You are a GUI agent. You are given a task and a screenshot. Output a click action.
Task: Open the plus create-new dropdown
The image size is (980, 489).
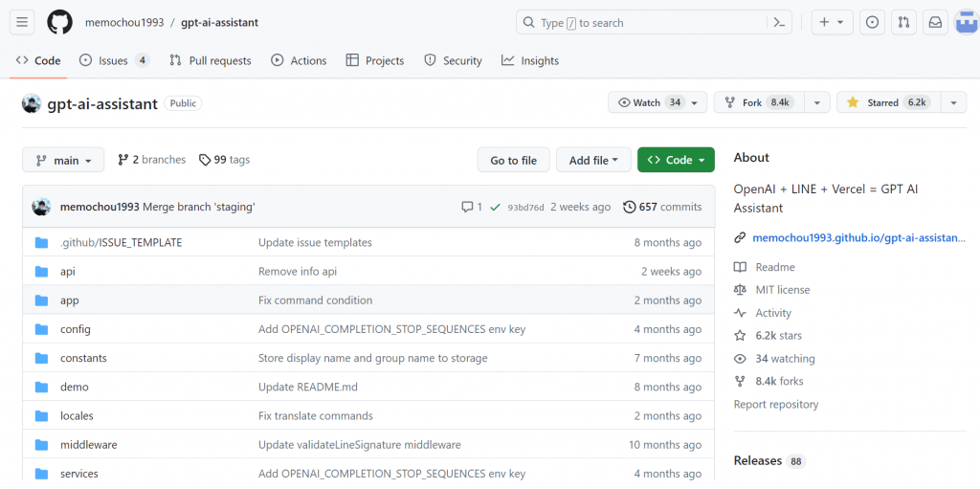click(x=832, y=23)
